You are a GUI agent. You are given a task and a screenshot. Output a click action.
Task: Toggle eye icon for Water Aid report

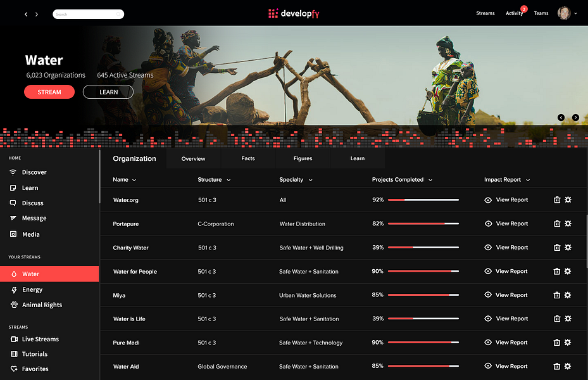(x=487, y=365)
